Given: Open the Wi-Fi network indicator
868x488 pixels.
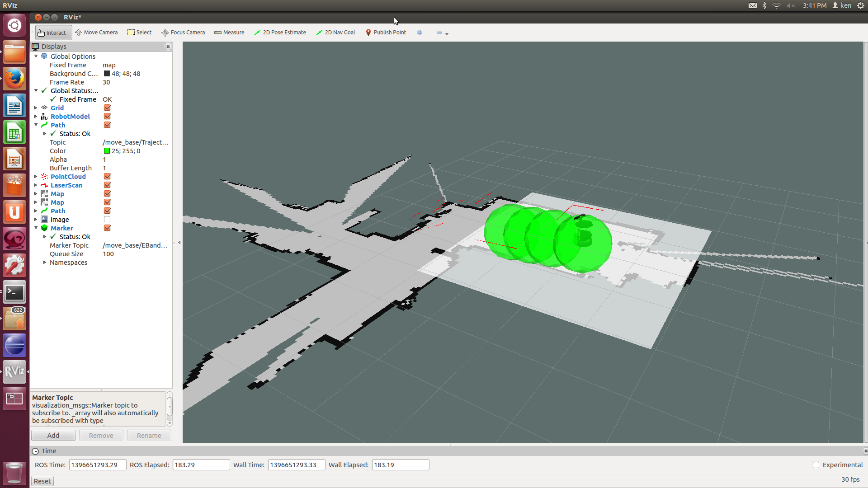Looking at the screenshot, I should pyautogui.click(x=777, y=5).
